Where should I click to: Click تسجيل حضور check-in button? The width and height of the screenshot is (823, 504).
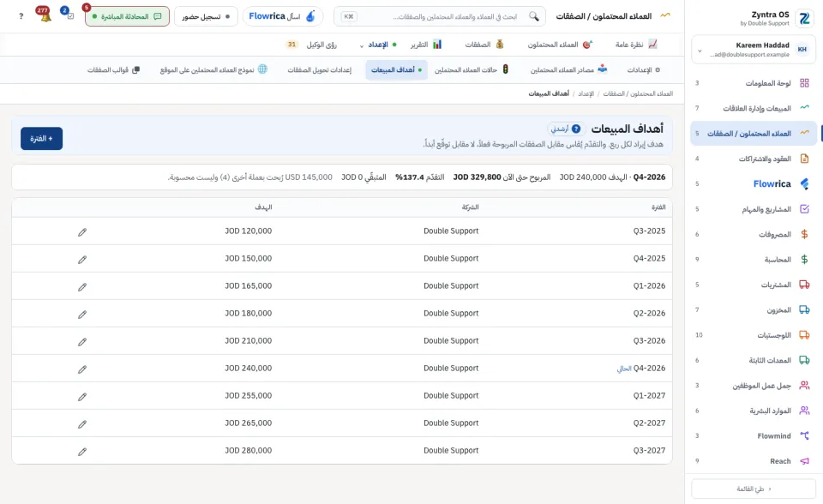coord(206,16)
